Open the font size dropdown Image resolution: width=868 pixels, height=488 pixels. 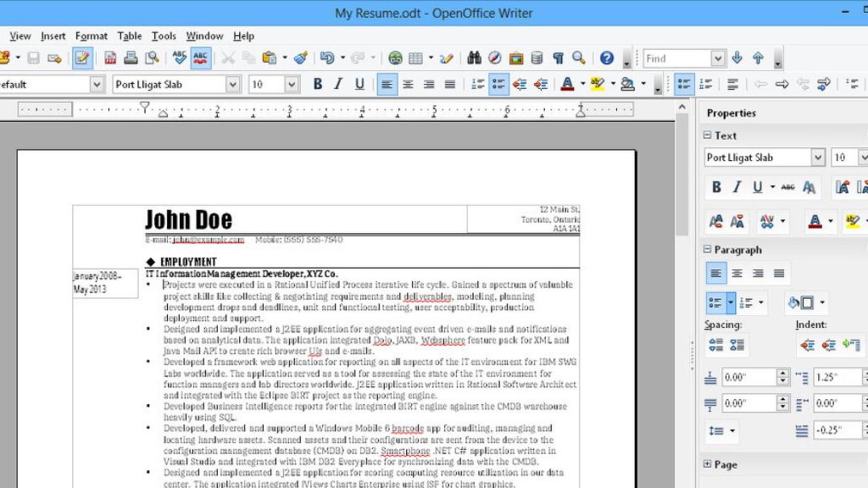point(292,84)
